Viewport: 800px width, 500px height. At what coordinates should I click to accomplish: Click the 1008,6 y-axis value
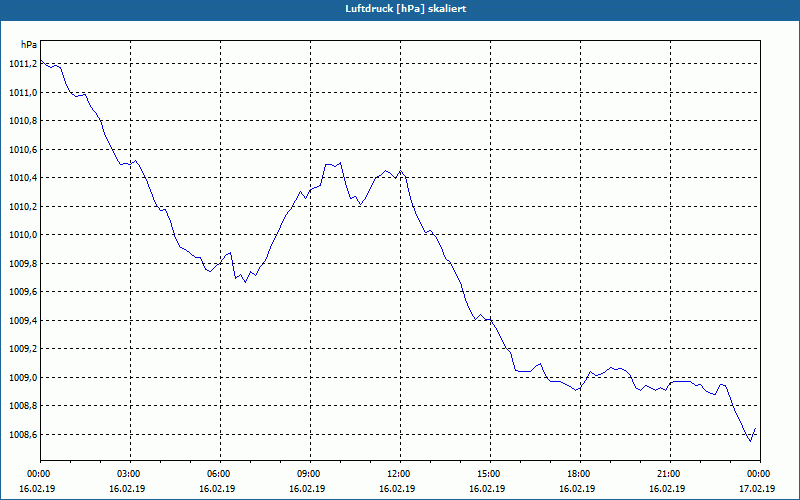coord(23,435)
